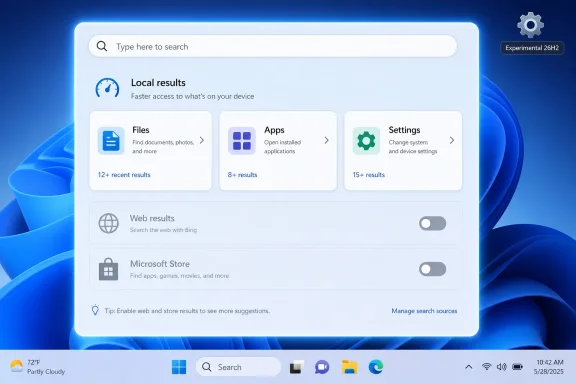Open the Chat camera icon on taskbar
Image resolution: width=576 pixels, height=384 pixels.
(322, 367)
